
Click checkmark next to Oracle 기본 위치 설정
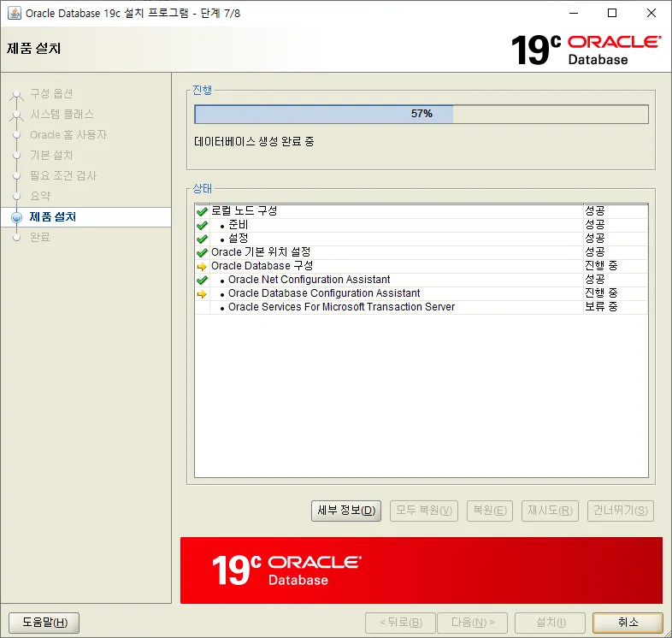[x=202, y=252]
